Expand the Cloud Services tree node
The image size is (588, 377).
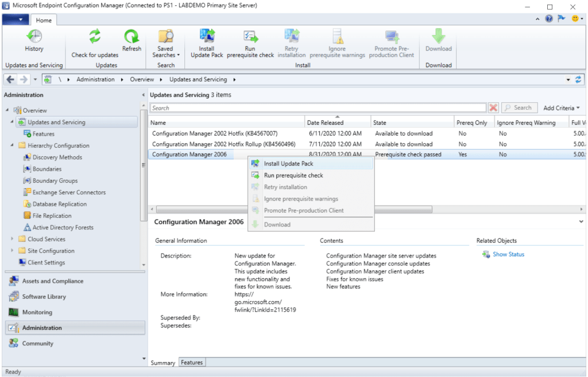(x=13, y=239)
